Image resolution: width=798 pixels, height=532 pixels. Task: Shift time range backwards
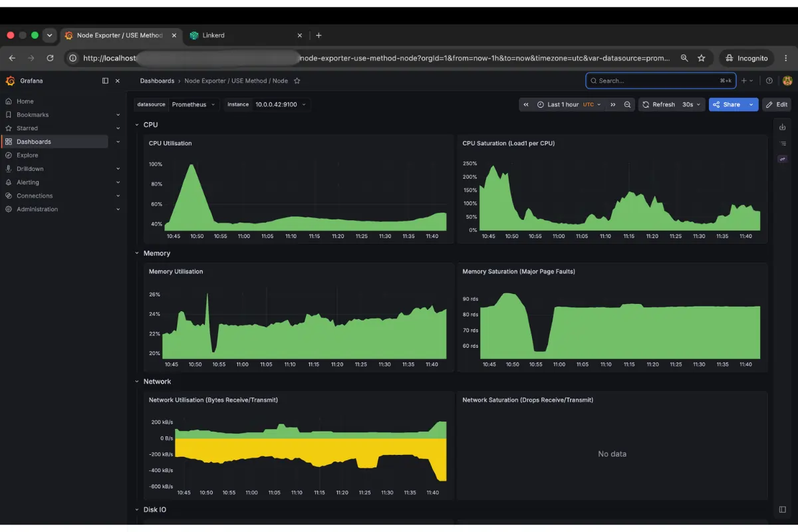tap(526, 104)
